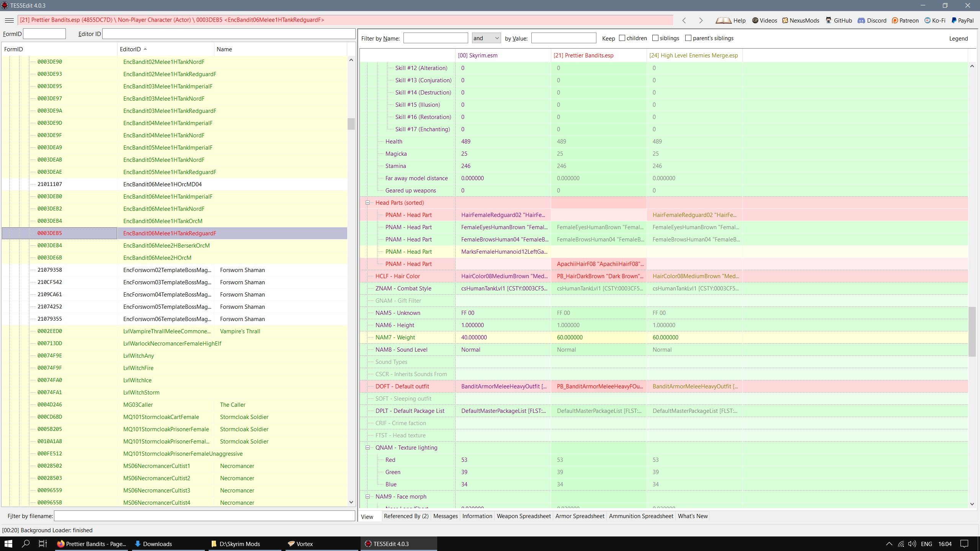The height and width of the screenshot is (551, 980).
Task: Collapse the QNAM - Texture lighting node
Action: tap(367, 448)
